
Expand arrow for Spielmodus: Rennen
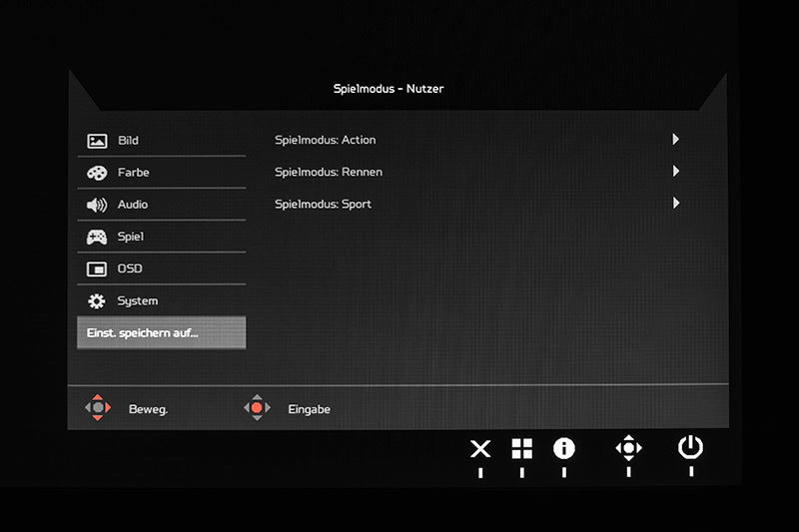click(x=676, y=171)
